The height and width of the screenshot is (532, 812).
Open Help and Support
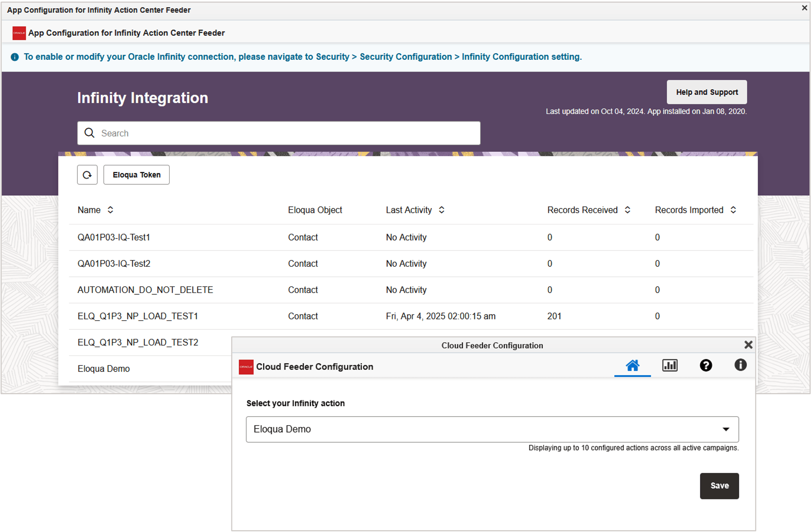(x=707, y=92)
